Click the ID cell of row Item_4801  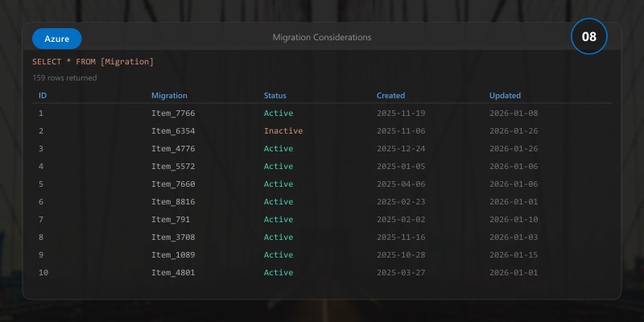[43, 272]
